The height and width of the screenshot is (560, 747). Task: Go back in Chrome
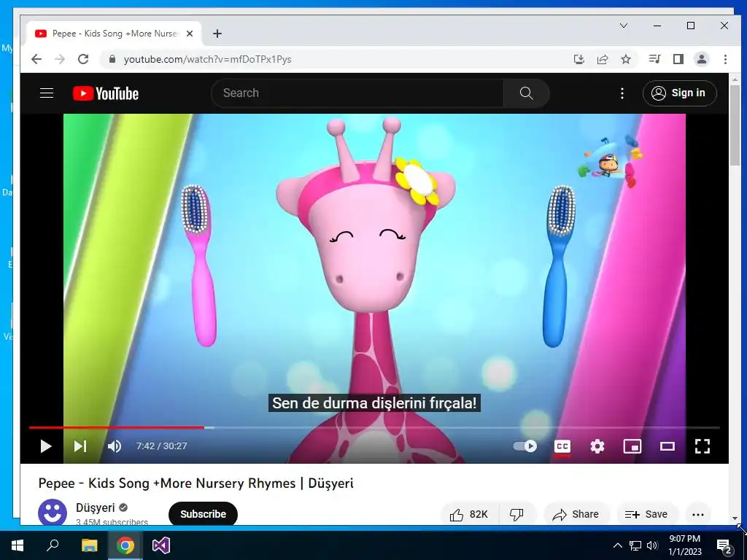36,59
